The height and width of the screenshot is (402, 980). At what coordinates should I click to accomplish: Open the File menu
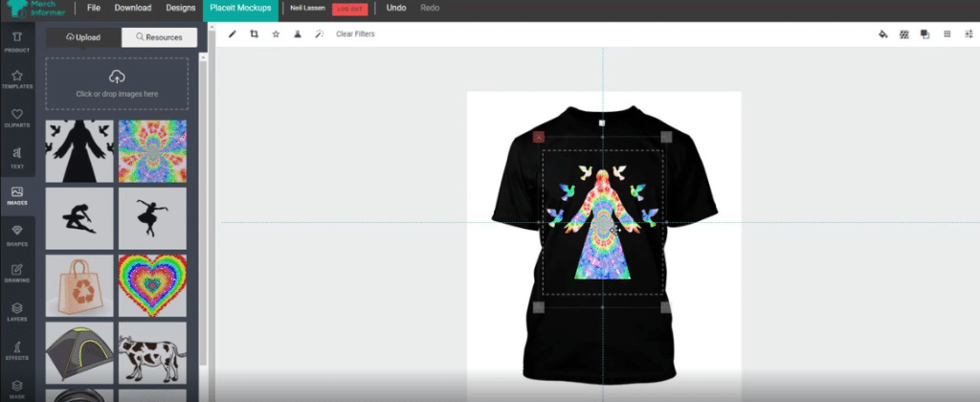click(x=94, y=8)
